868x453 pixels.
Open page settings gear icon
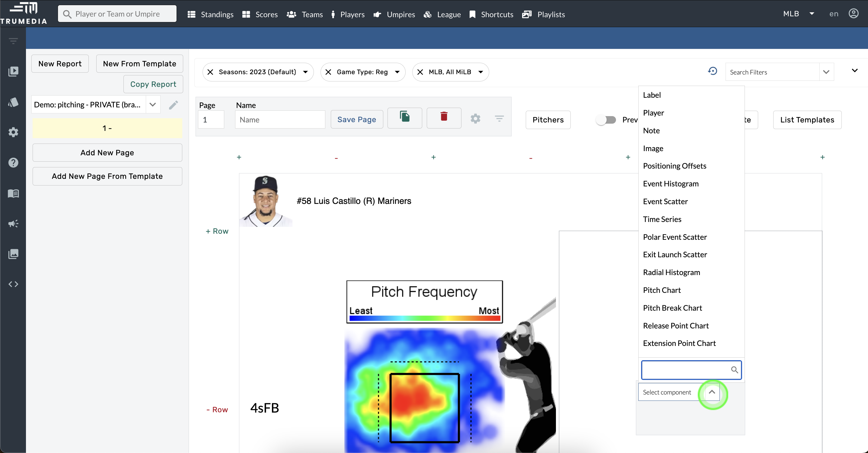[x=475, y=119]
